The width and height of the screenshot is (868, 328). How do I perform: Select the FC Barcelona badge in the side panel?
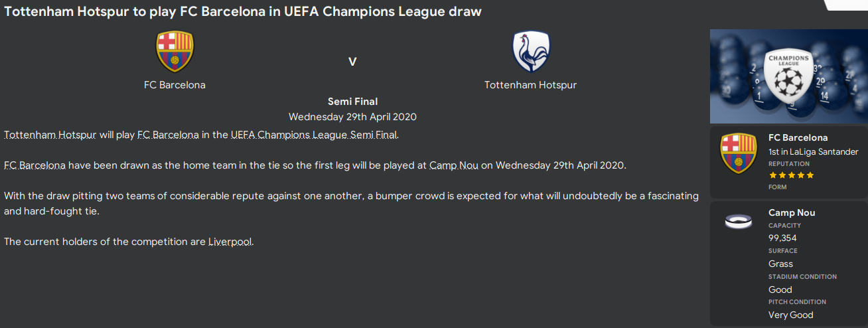(738, 153)
